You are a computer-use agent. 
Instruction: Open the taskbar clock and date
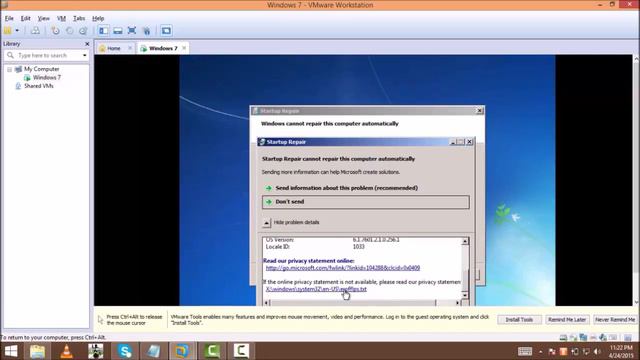click(x=622, y=351)
